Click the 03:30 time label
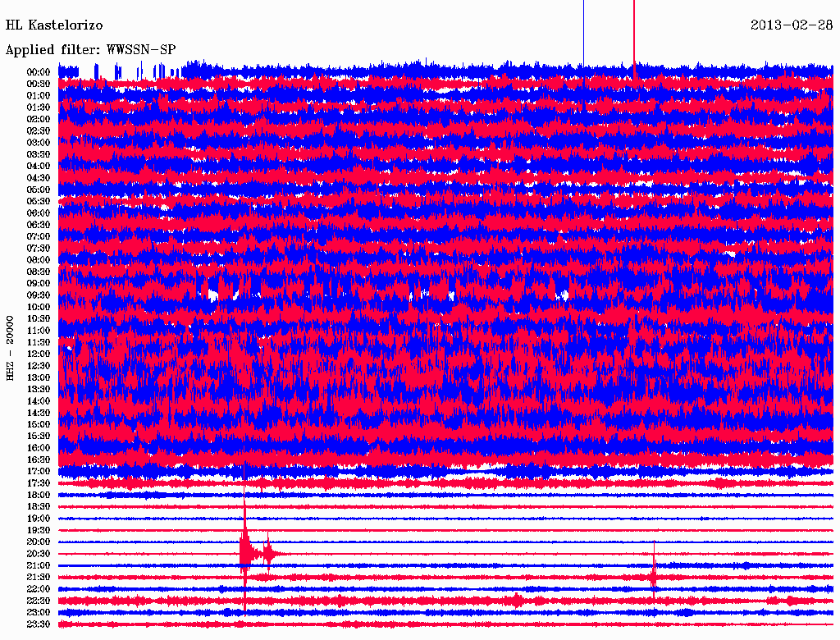Screen dimensions: 840x640 click(39, 154)
